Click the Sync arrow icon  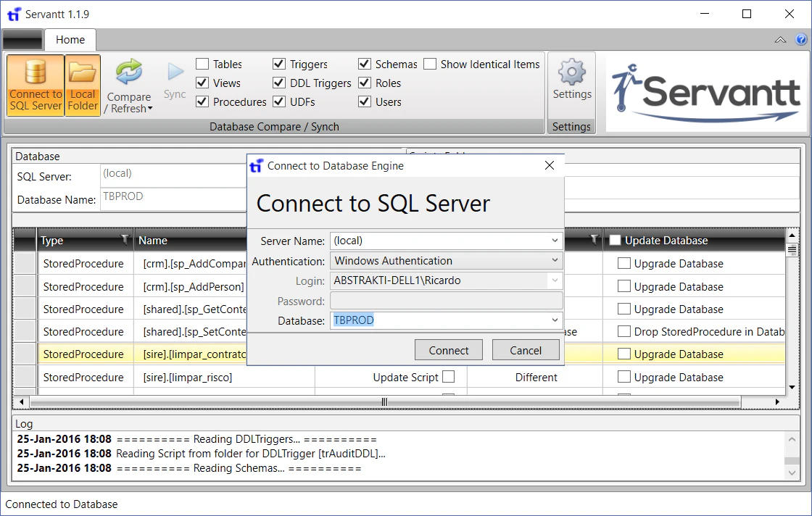(x=175, y=72)
